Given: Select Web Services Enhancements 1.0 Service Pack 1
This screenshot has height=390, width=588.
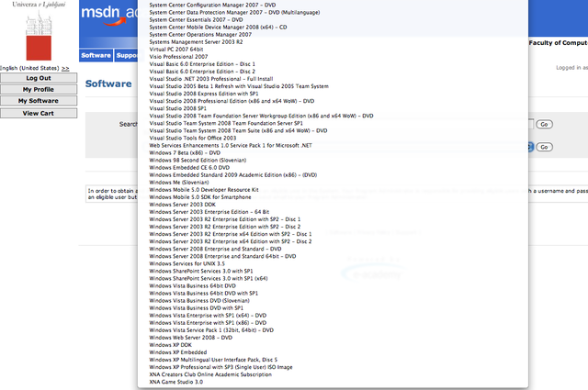Looking at the screenshot, I should click(231, 145).
